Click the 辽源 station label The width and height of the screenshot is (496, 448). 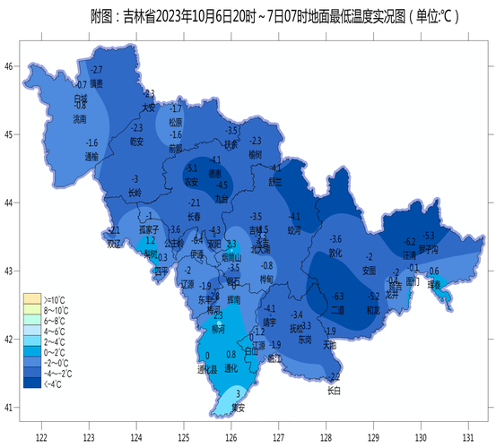(x=187, y=284)
